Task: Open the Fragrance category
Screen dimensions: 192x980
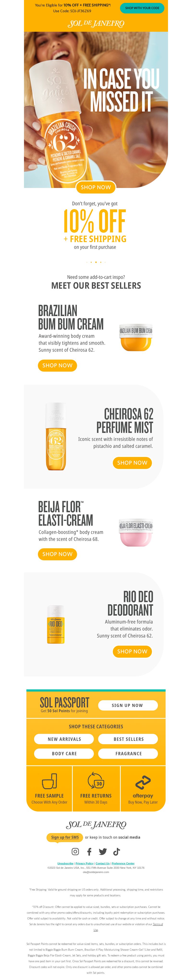Action: click(x=128, y=753)
